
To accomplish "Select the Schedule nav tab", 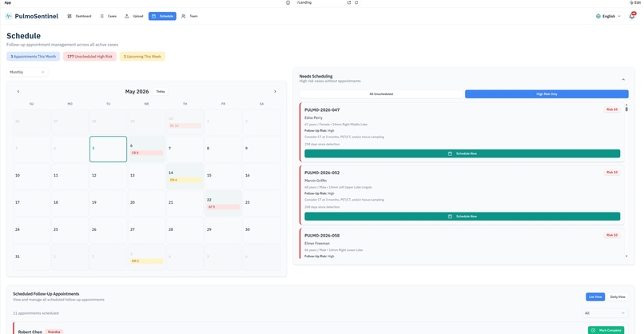I will click(x=162, y=16).
